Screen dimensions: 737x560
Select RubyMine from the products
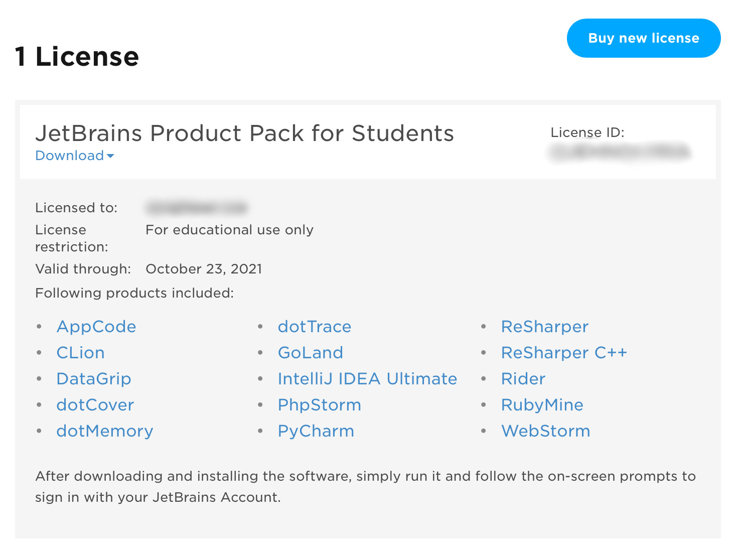tap(542, 404)
